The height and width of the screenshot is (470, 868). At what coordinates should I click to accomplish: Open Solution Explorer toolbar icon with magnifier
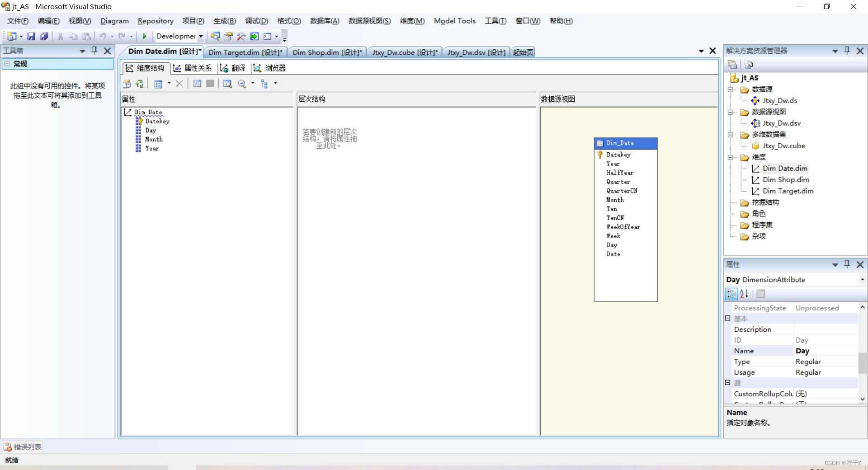(x=215, y=36)
